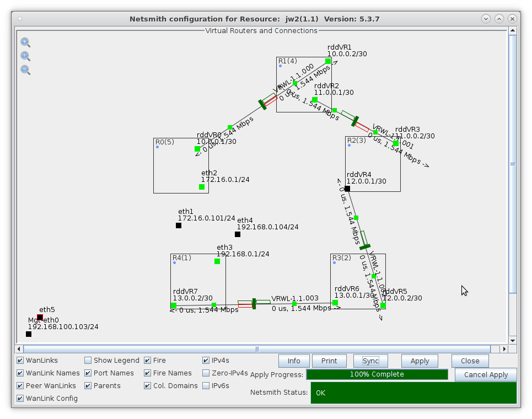Click the eth4 port square
This screenshot has width=532, height=419.
pos(238,234)
